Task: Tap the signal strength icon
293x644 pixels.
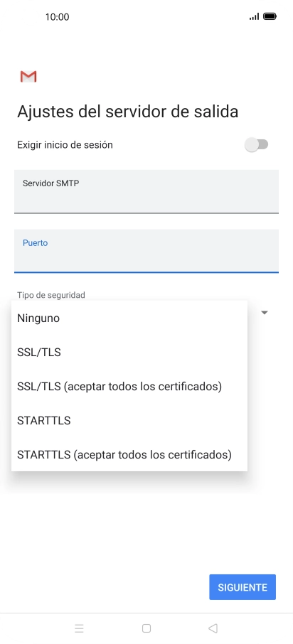Action: [255, 16]
